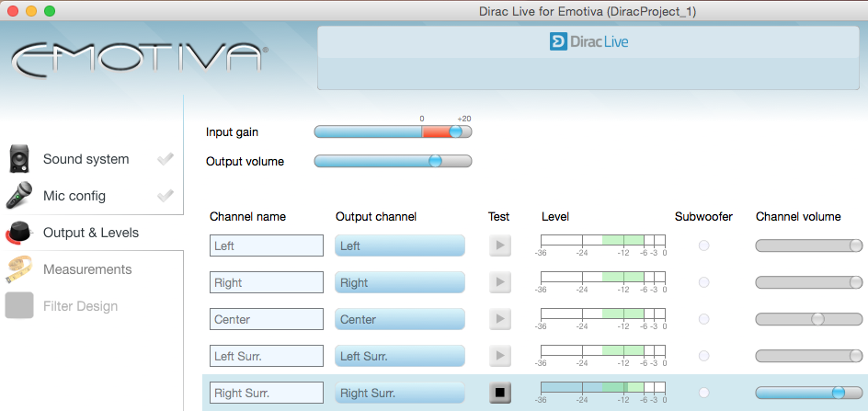Click the Output channel column header
The width and height of the screenshot is (868, 411).
click(376, 217)
